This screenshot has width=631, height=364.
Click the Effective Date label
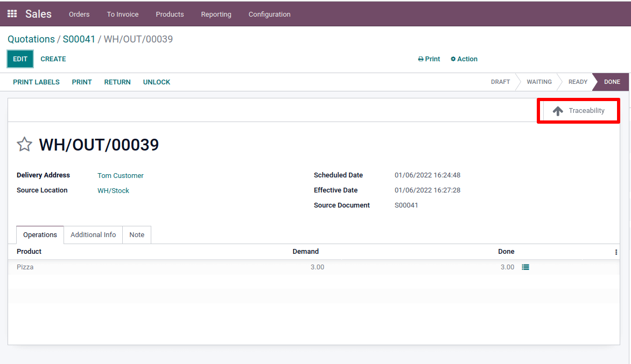click(335, 190)
